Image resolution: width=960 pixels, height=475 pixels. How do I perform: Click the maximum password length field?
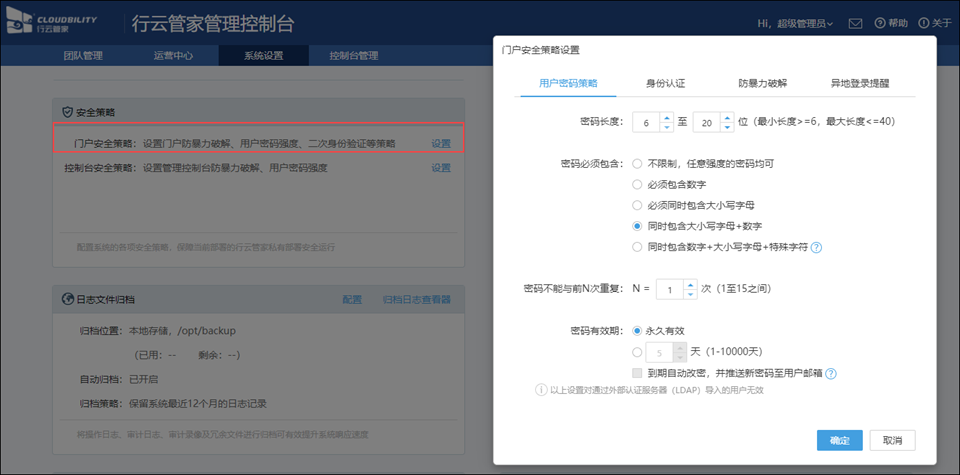(706, 122)
